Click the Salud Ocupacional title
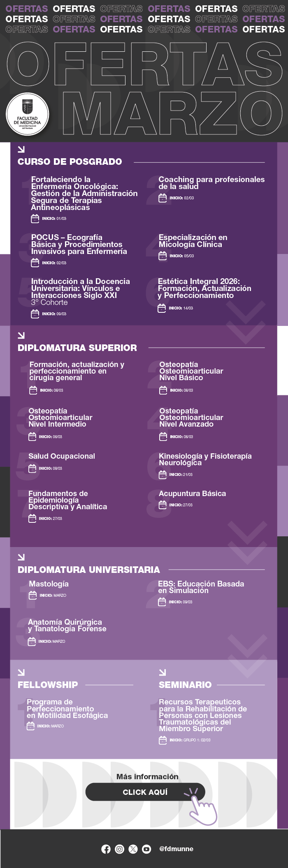 62,456
